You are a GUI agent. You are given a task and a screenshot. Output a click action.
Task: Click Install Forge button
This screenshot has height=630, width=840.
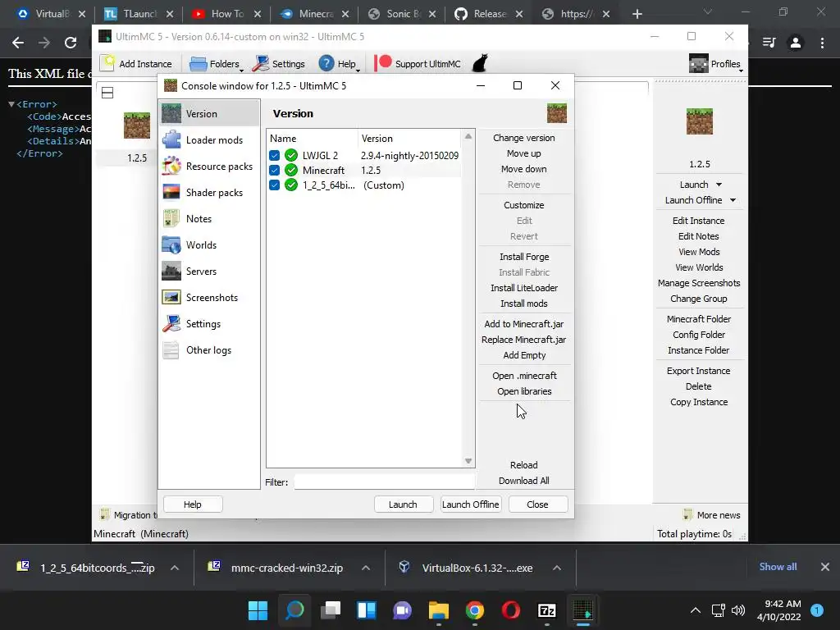(x=524, y=257)
